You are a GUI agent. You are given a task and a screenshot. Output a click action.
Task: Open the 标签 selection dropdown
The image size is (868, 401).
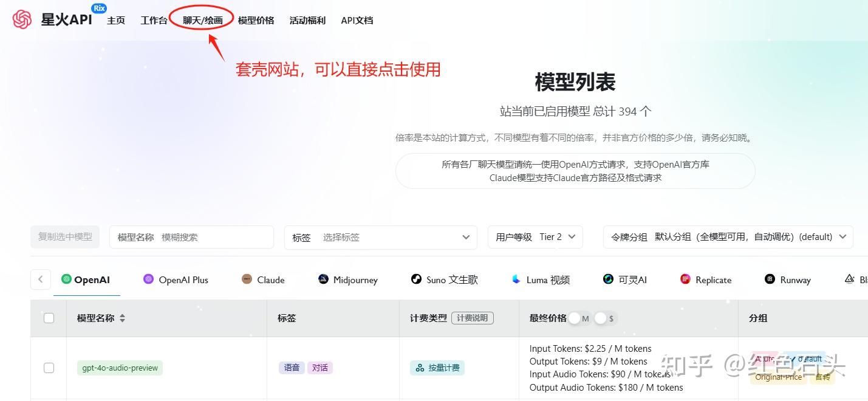pos(380,237)
